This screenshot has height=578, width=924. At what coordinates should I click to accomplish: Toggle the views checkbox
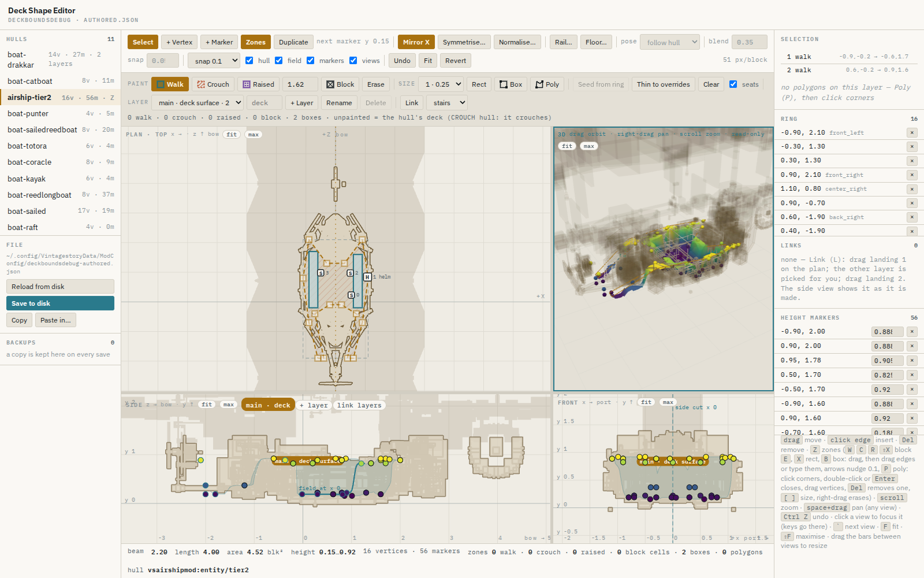point(353,61)
